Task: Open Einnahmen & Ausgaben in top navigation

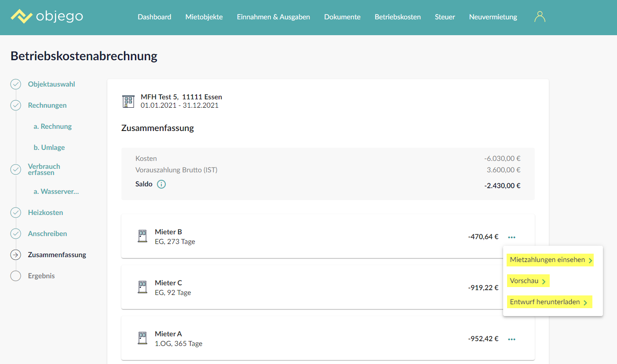Action: 273,17
